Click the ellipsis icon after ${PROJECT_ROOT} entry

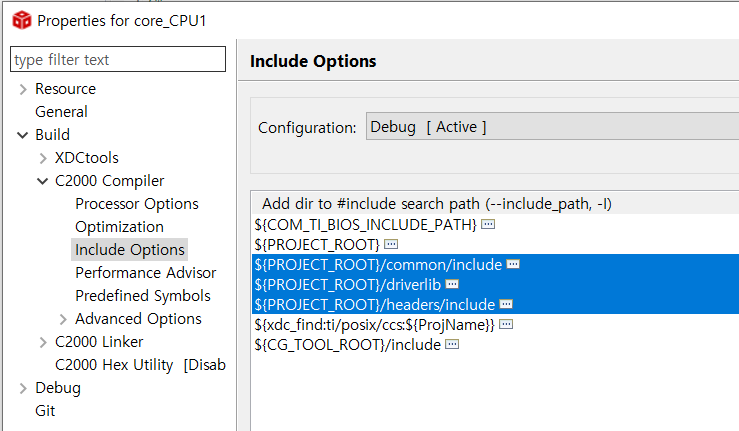(391, 244)
